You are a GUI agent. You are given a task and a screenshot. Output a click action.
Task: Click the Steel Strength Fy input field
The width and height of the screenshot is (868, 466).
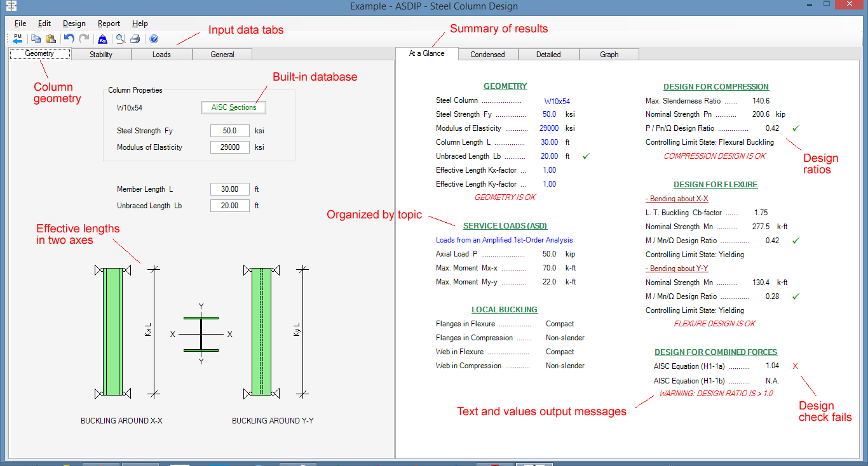click(230, 131)
